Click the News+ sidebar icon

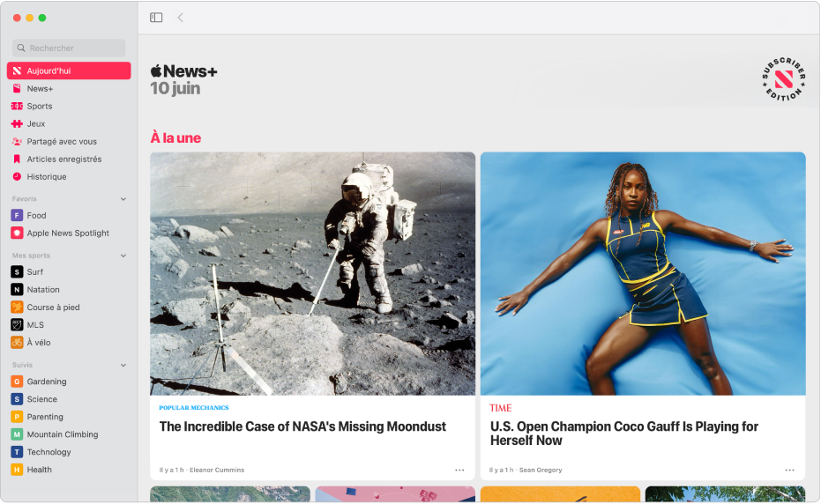[x=17, y=88]
